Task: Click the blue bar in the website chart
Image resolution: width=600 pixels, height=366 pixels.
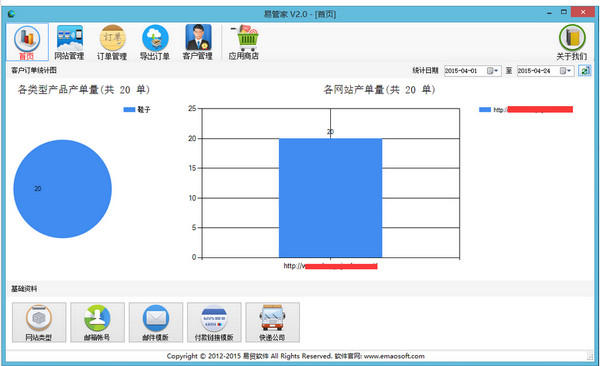Action: (x=331, y=198)
